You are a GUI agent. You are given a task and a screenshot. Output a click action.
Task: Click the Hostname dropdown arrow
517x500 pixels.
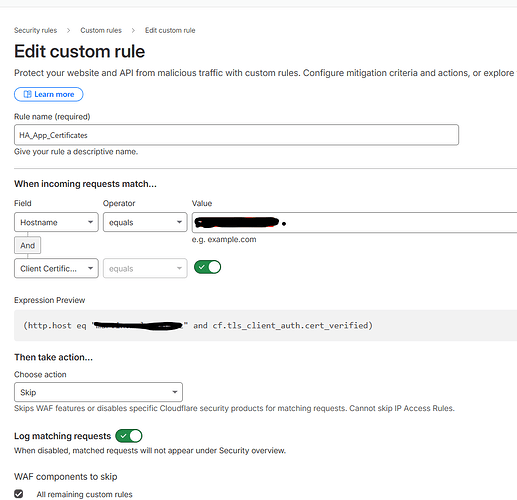[x=90, y=222]
